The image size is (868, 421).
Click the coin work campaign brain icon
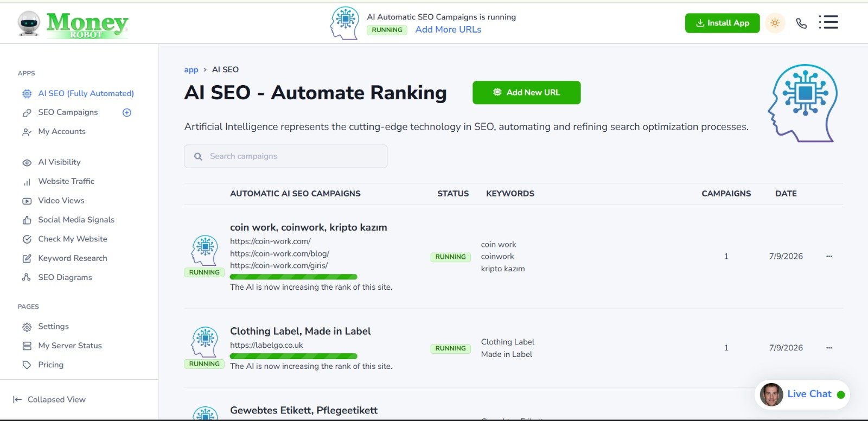click(x=205, y=250)
